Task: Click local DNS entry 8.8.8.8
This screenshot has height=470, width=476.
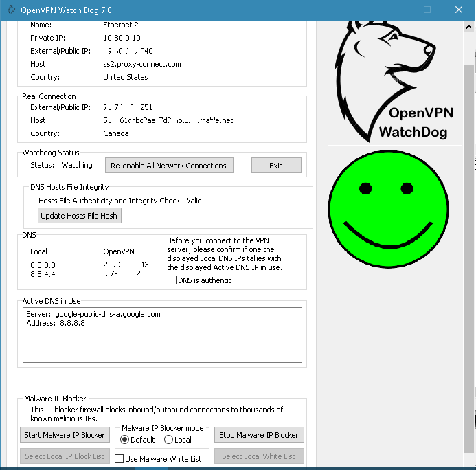Action: (43, 265)
